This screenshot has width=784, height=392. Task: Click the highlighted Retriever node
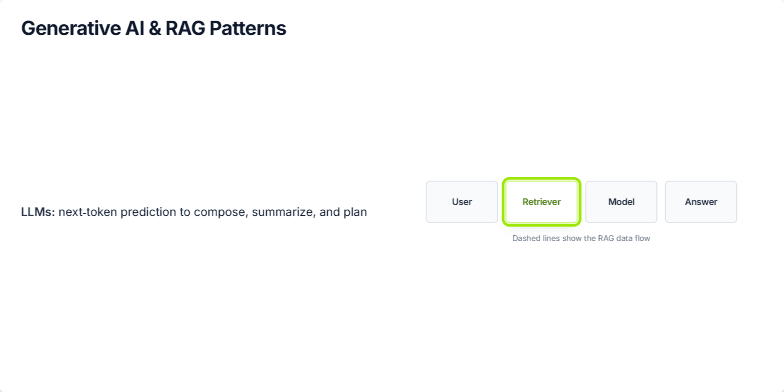(x=542, y=202)
